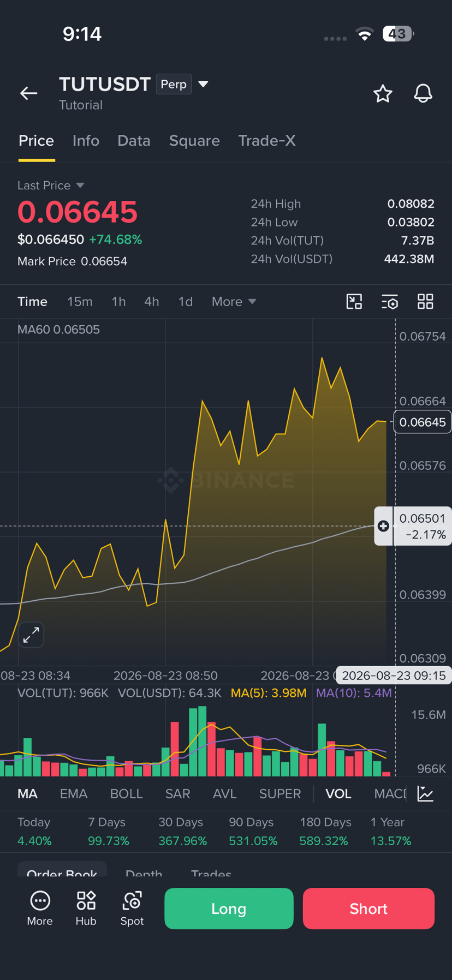
Task: Expand the More timeframes dropdown
Action: click(x=234, y=302)
